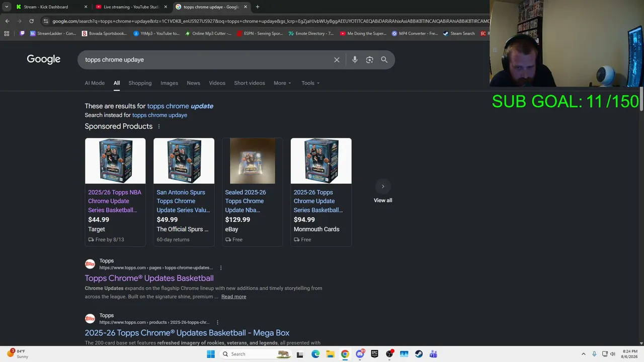Open the Chrome apps grid shortcut

7,34
